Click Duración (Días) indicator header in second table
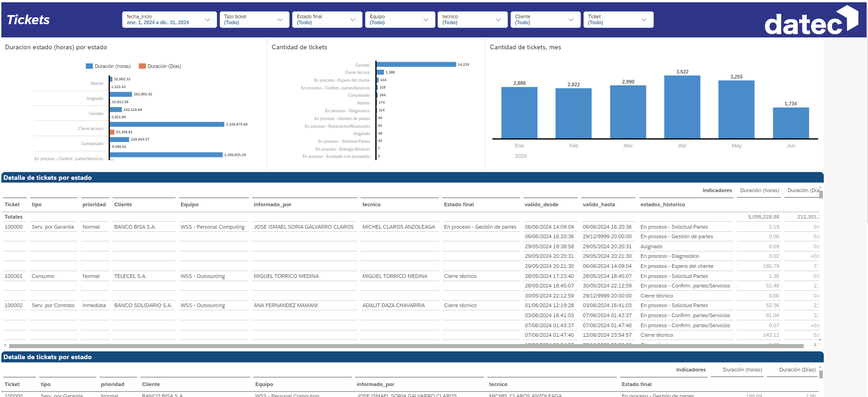 [797, 370]
